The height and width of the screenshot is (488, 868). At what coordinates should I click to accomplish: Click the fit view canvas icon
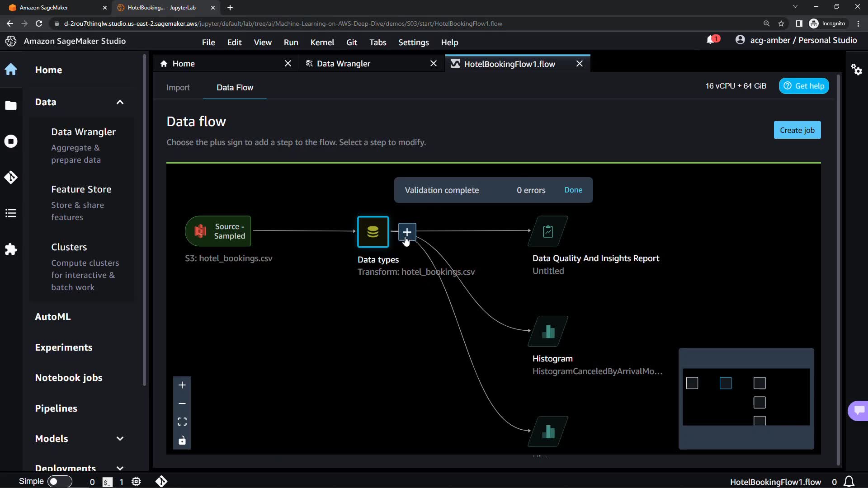tap(182, 422)
